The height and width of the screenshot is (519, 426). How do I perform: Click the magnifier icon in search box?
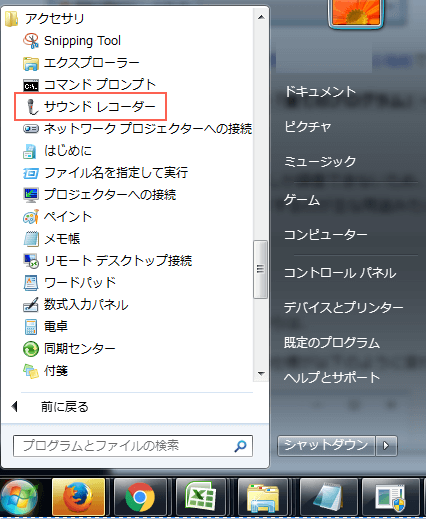[x=241, y=446]
